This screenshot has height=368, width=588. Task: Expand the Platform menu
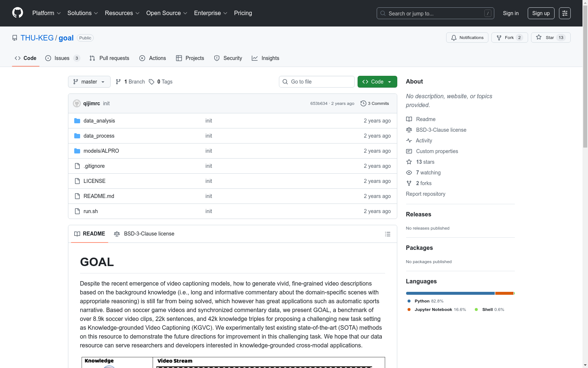coord(46,13)
